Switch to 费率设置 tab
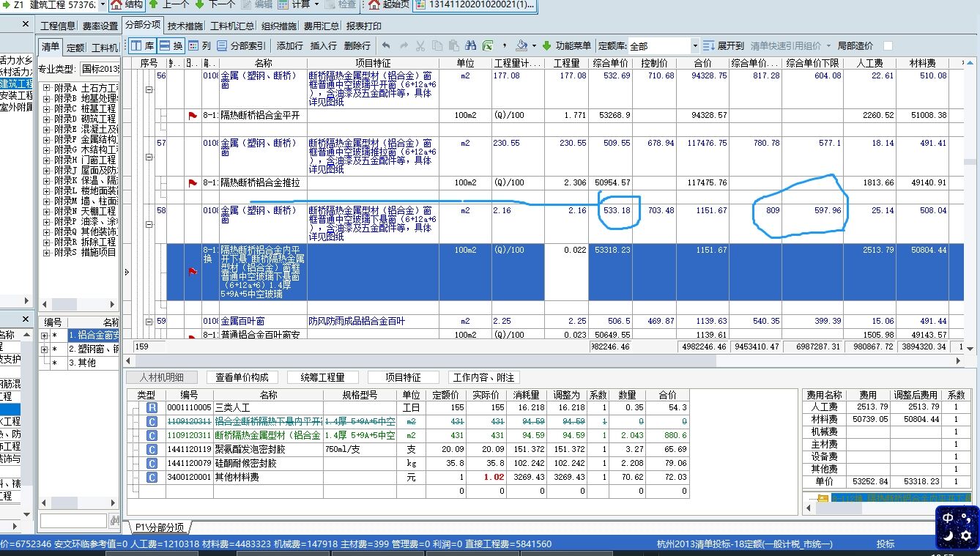Screen dimensions: 980x556 point(100,26)
